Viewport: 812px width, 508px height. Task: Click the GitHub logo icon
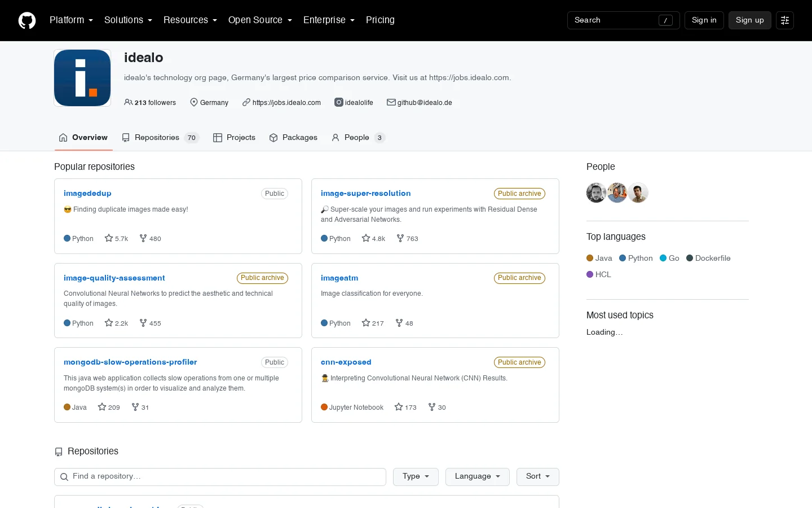27,20
